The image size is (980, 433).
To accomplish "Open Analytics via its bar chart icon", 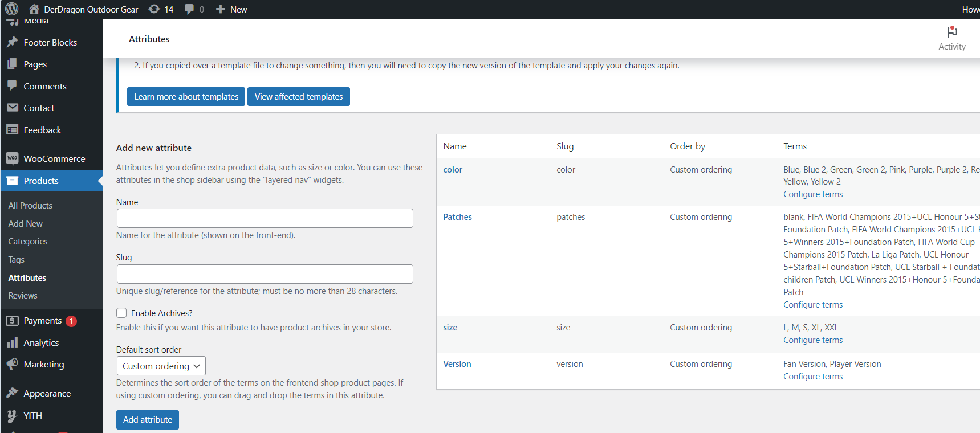I will (12, 342).
